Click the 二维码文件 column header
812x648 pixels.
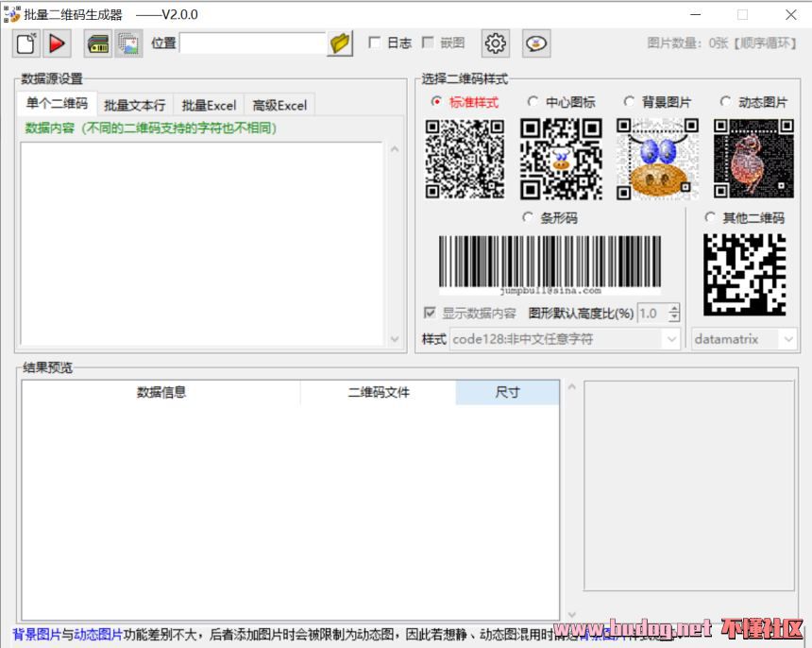(378, 392)
